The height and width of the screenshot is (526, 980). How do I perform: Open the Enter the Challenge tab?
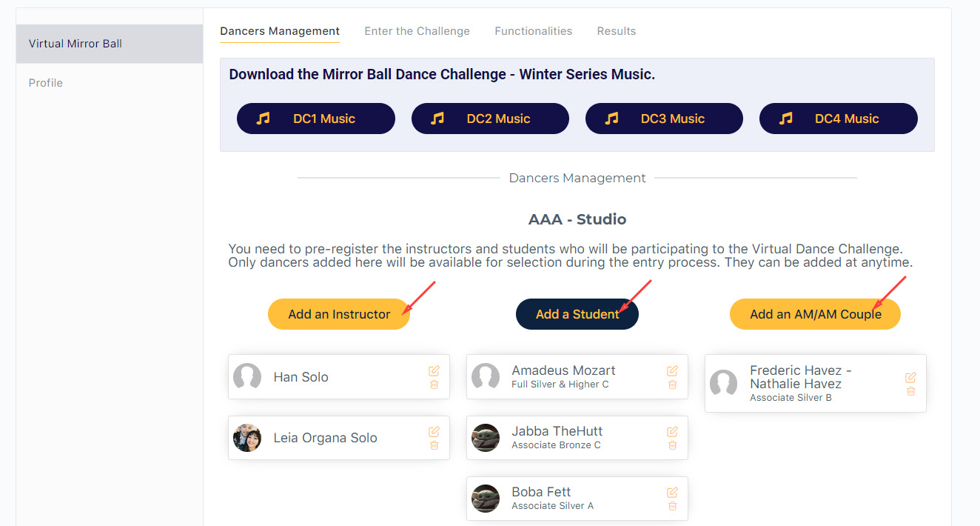tap(417, 31)
